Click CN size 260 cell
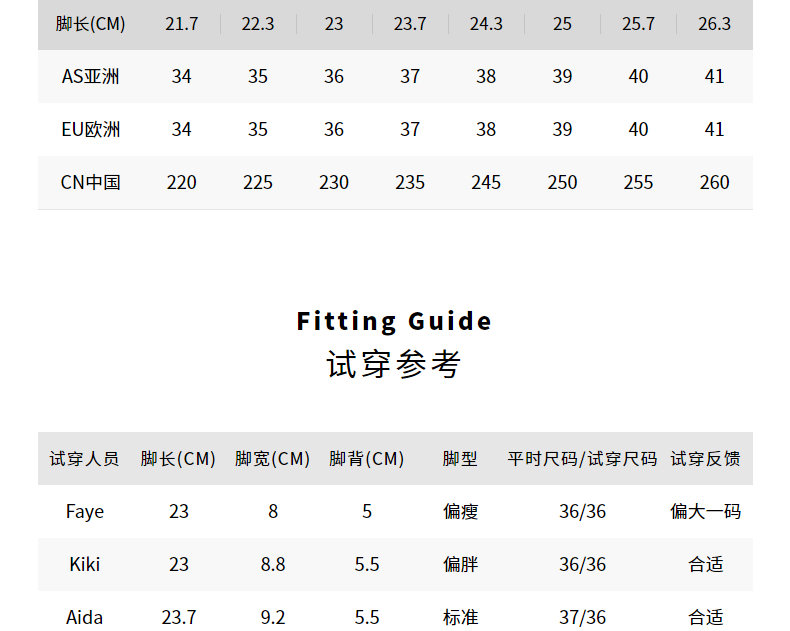790x631 pixels. point(714,182)
